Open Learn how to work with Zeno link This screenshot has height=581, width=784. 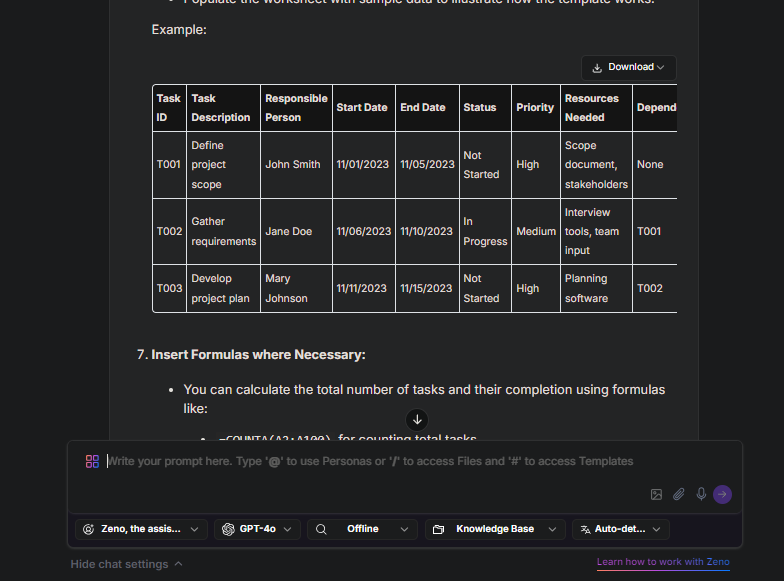pos(663,562)
